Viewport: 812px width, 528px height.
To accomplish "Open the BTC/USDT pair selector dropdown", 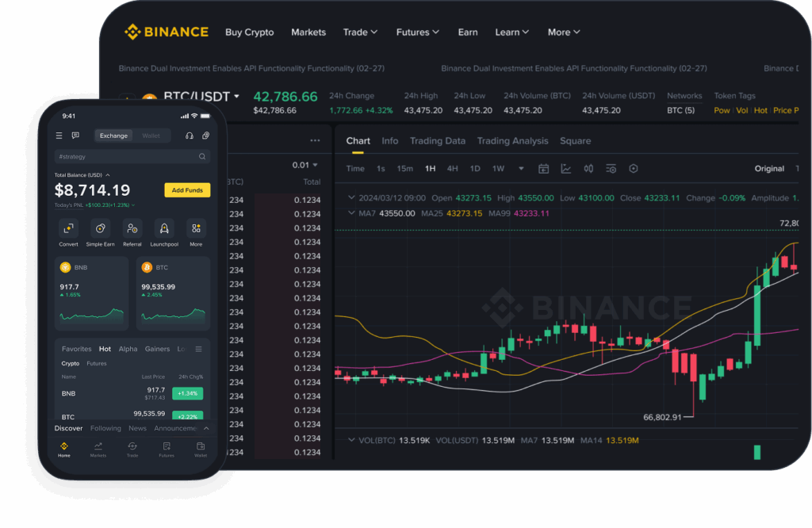I will pyautogui.click(x=236, y=97).
